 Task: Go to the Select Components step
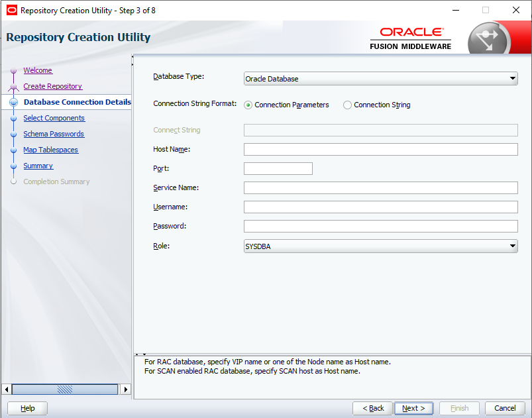(54, 118)
